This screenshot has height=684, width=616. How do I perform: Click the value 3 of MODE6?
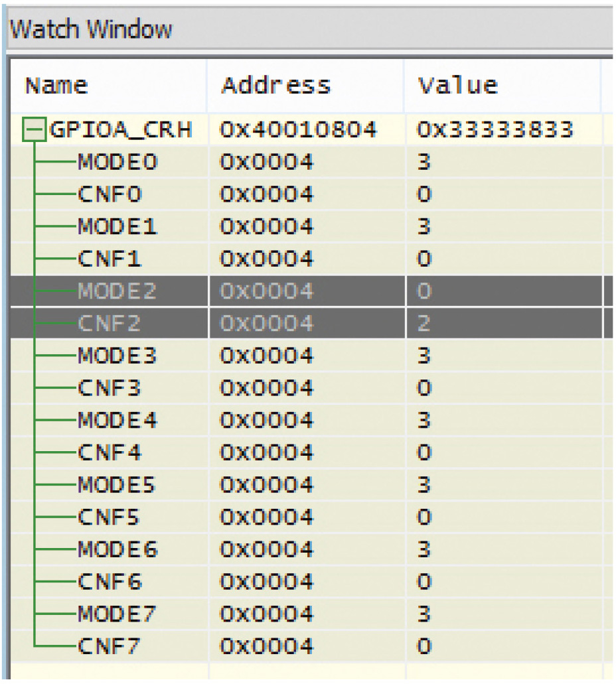(x=424, y=549)
